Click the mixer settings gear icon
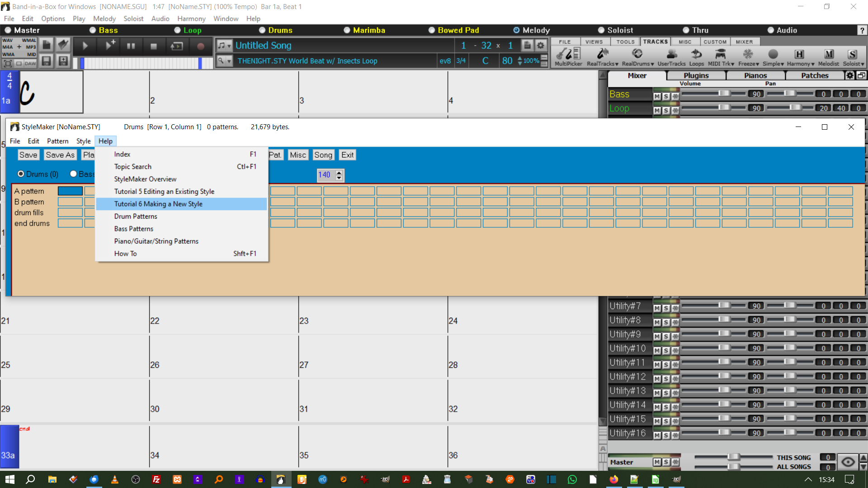The height and width of the screenshot is (488, 868). (x=850, y=75)
